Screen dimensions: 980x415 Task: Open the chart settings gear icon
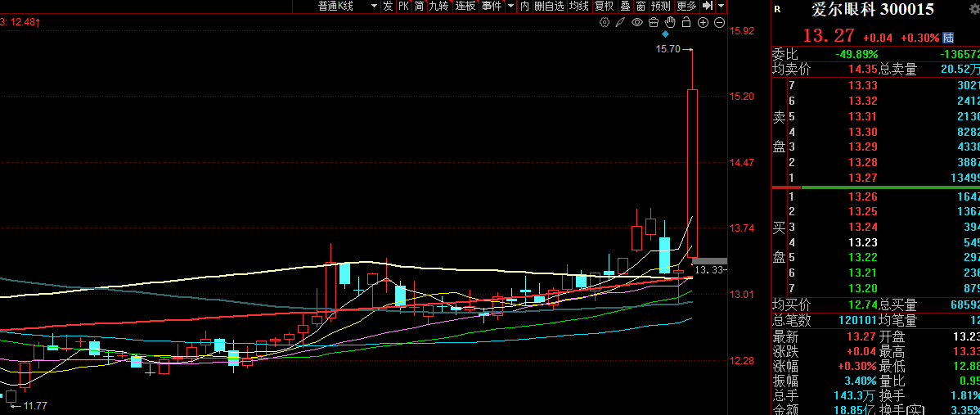coord(605,22)
